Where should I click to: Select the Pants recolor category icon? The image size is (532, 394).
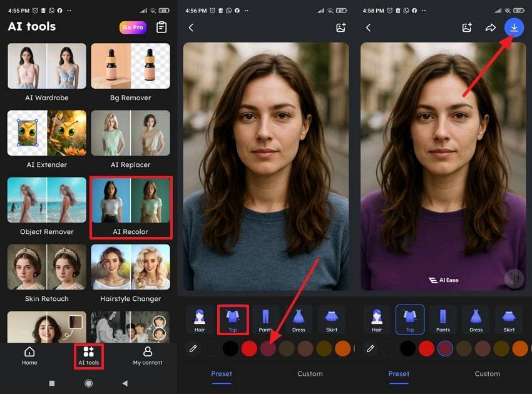click(x=265, y=319)
